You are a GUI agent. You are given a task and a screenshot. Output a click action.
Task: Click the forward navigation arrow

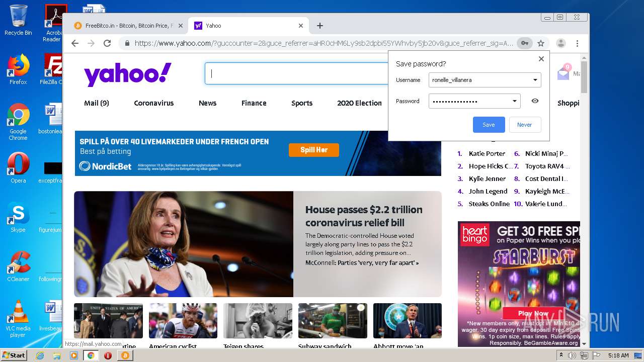pos(91,43)
